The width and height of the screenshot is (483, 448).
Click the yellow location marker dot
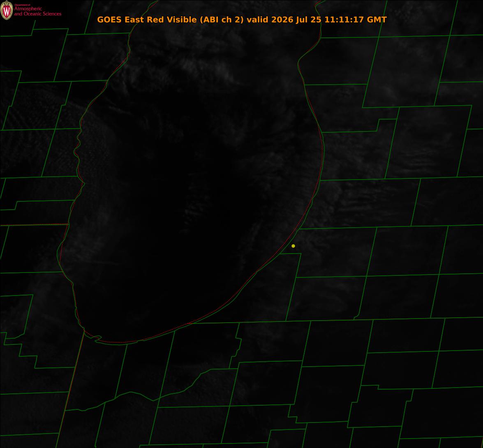[x=293, y=246]
